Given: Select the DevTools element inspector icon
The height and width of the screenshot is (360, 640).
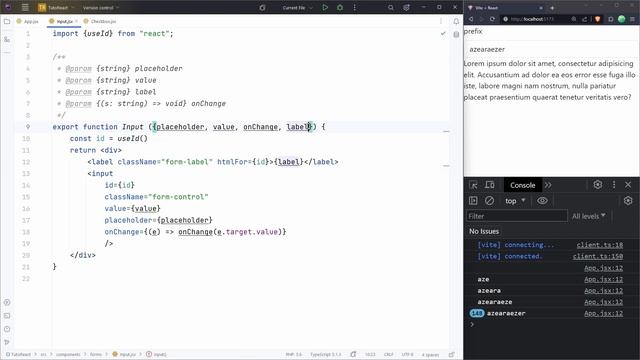Looking at the screenshot, I should point(473,185).
